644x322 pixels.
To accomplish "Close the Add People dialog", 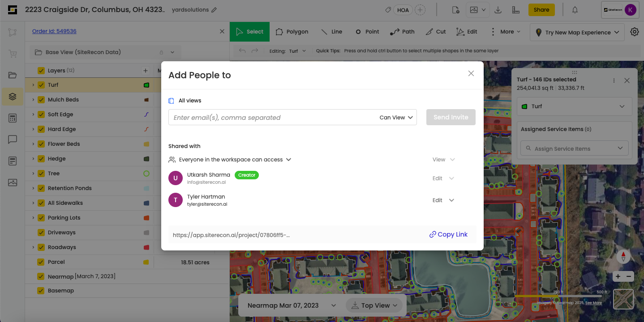I will (x=471, y=73).
